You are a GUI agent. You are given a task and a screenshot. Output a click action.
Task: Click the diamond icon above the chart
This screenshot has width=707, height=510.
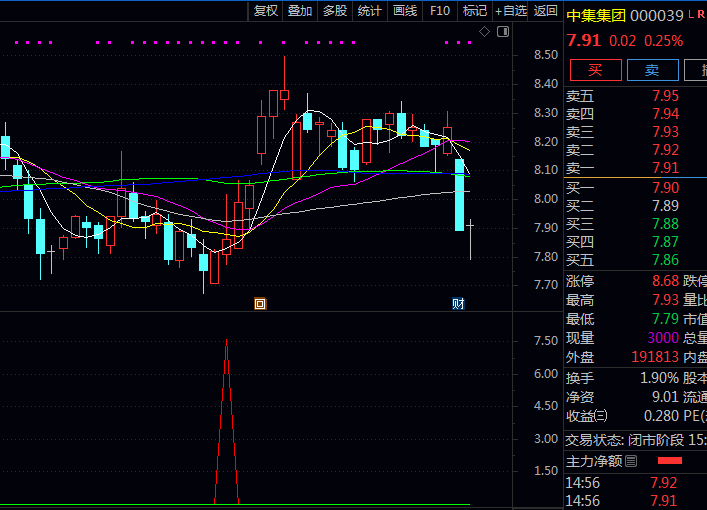[x=485, y=32]
